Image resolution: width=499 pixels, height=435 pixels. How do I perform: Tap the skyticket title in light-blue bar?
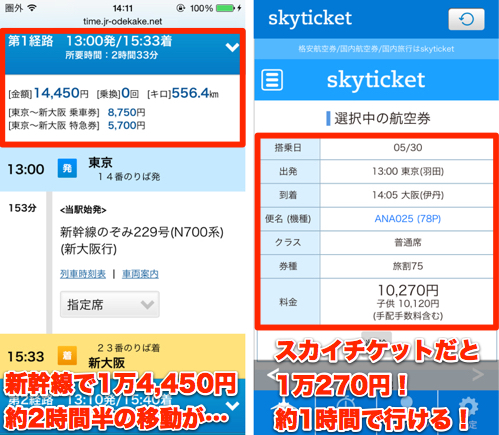tap(376, 80)
